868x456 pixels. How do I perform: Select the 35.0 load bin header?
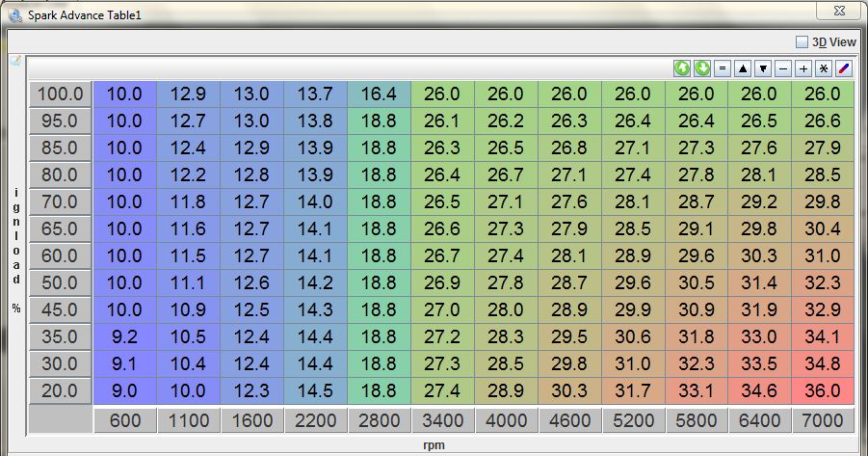pyautogui.click(x=60, y=336)
